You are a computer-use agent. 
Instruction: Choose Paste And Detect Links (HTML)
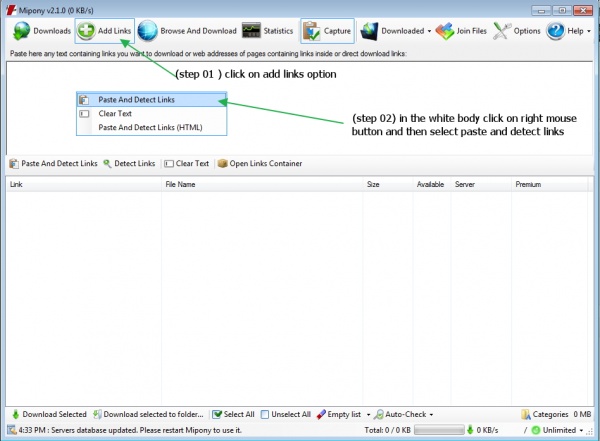pyautogui.click(x=152, y=127)
